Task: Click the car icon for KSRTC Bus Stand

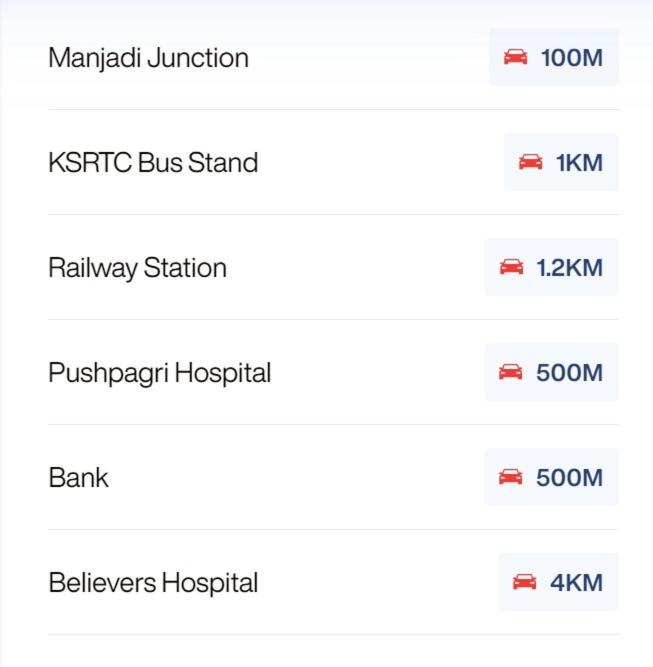Action: point(530,162)
